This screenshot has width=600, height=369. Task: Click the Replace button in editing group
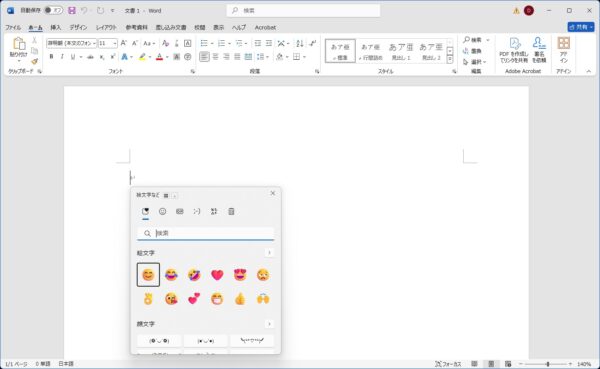[x=473, y=51]
